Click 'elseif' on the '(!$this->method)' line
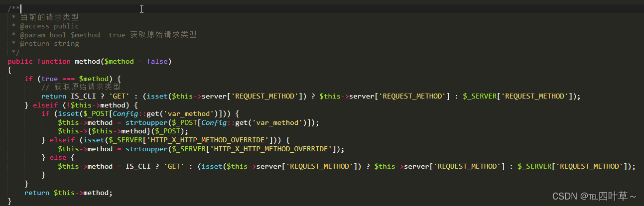Viewport: 644px width, 206px height. point(45,105)
